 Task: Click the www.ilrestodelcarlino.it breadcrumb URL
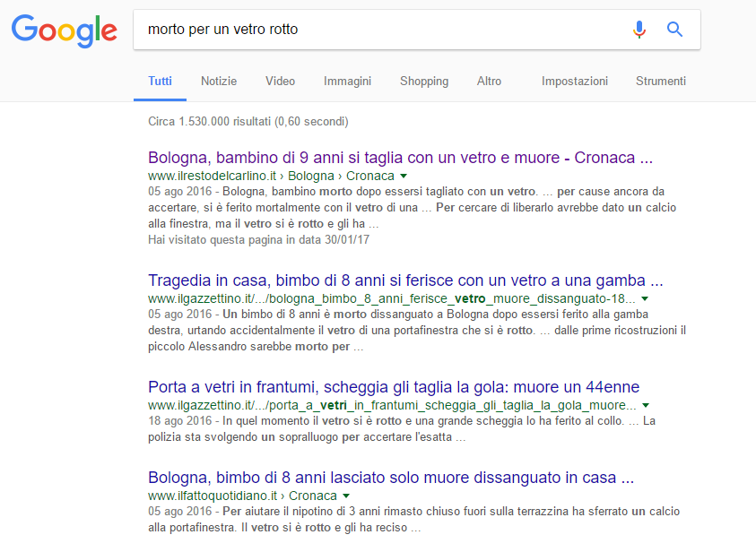coord(271,176)
